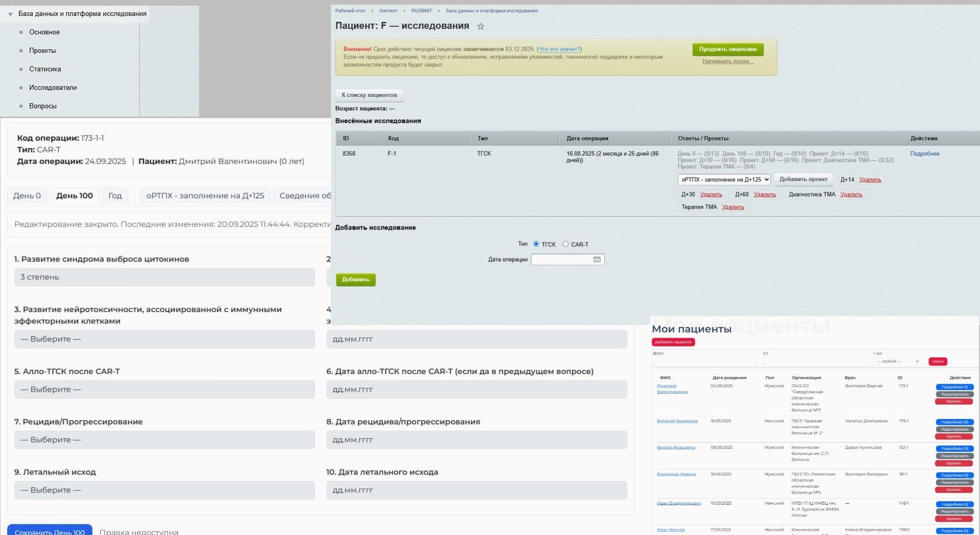This screenshot has width=980, height=535.
Task: Collapse the База данных и платформа исследования tree
Action: (10, 14)
